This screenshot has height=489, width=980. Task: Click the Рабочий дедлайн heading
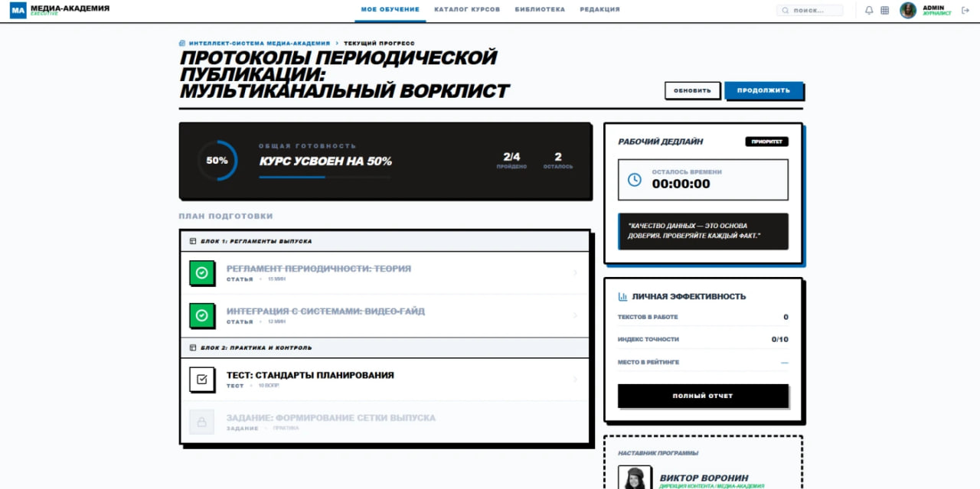pos(660,142)
